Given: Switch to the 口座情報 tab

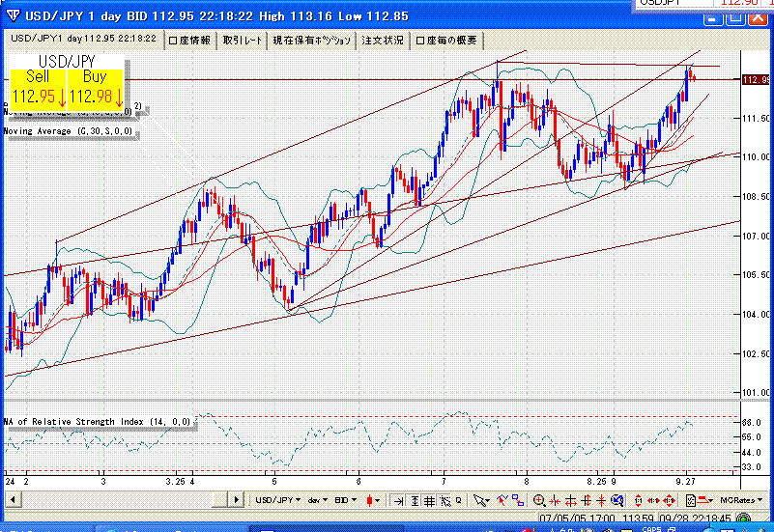Looking at the screenshot, I should (x=189, y=40).
